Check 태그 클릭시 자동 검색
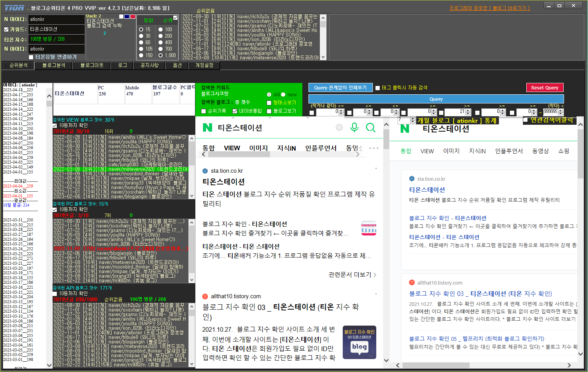Viewport: 588px width, 372px height. (378, 88)
